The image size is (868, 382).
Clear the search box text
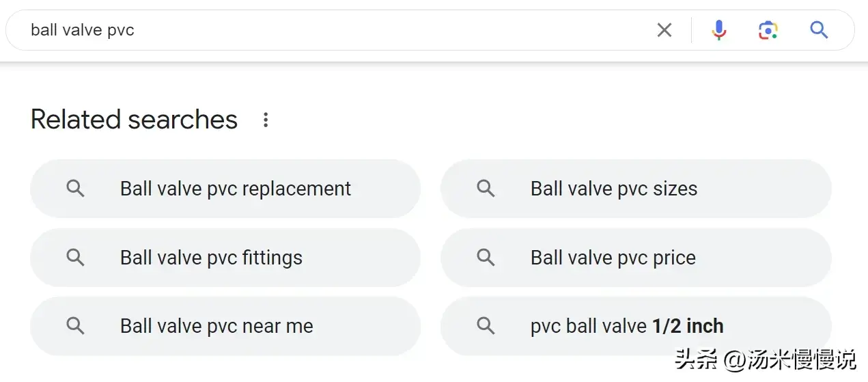[x=664, y=30]
